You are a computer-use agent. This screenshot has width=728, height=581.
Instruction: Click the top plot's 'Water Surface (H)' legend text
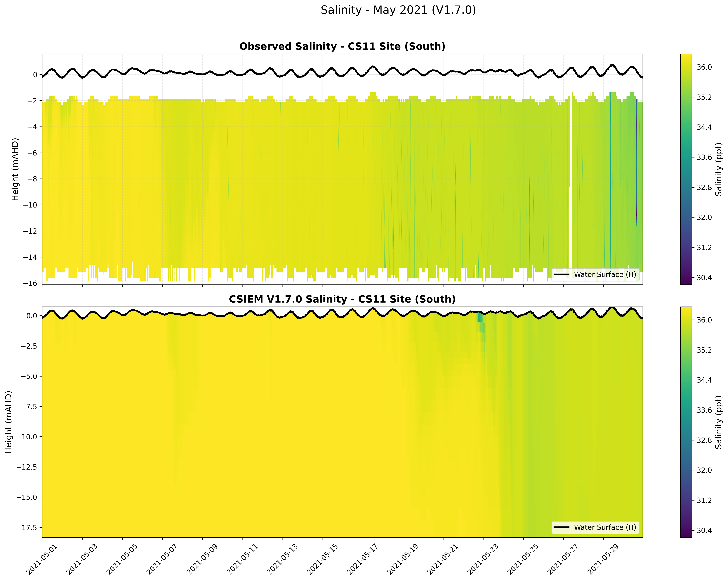click(x=605, y=275)
